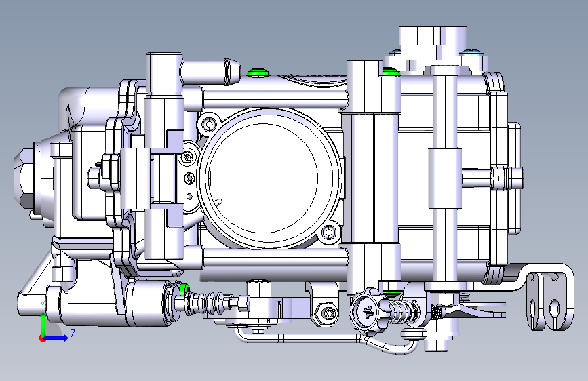
Task: Select the green screw head near the hose nipple
Action: click(x=257, y=72)
